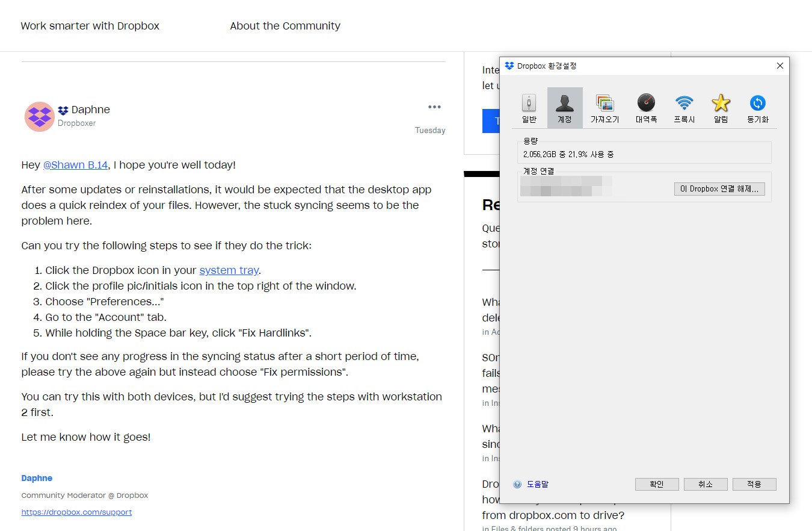
Task: Open the @Shawn B.14 mention link
Action: pyautogui.click(x=75, y=165)
